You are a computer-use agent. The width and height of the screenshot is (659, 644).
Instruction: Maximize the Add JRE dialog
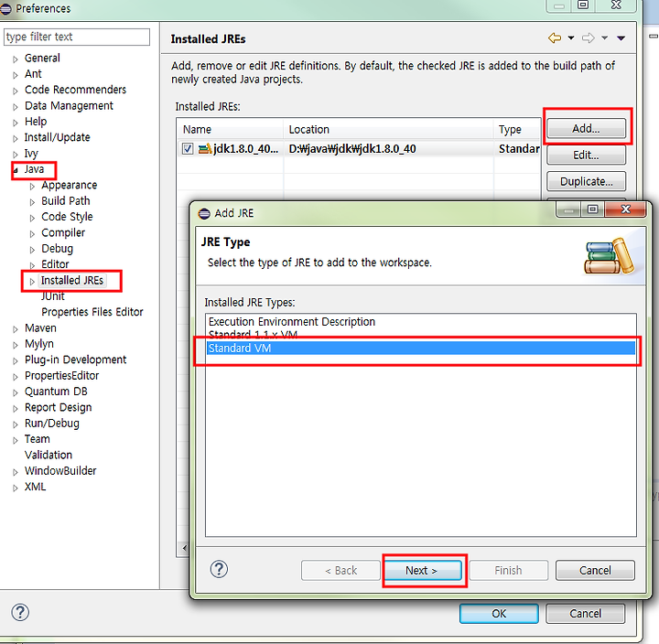tap(592, 209)
